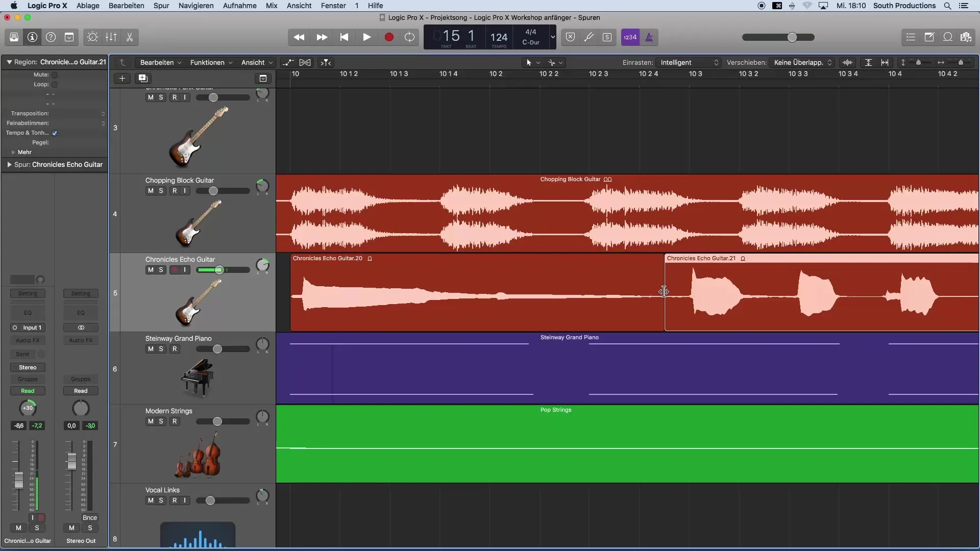Viewport: 980px width, 551px height.
Task: Open the Catch playhead button
Action: tap(326, 63)
